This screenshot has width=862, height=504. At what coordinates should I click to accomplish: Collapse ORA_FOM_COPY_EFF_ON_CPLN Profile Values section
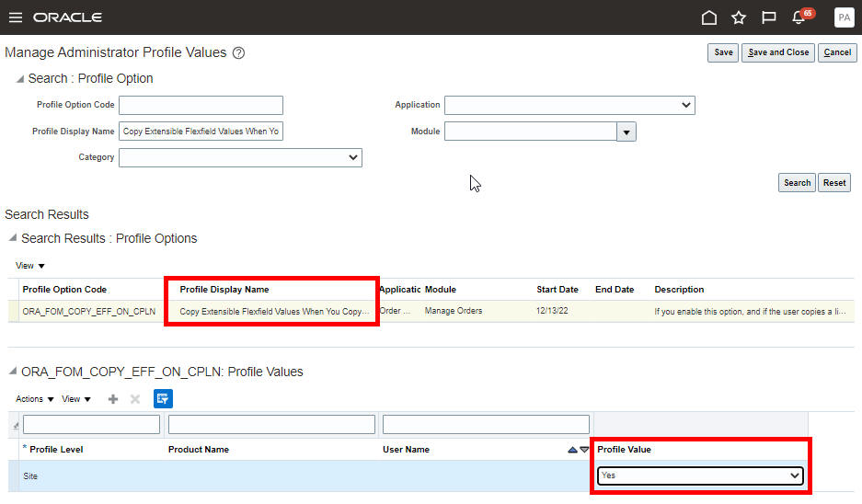[x=13, y=372]
